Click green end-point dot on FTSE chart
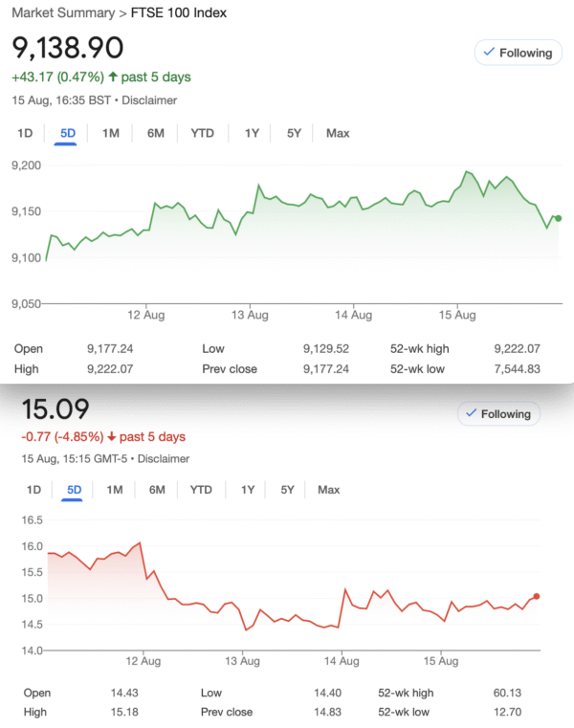Screen dimensions: 574x728 [x=558, y=218]
